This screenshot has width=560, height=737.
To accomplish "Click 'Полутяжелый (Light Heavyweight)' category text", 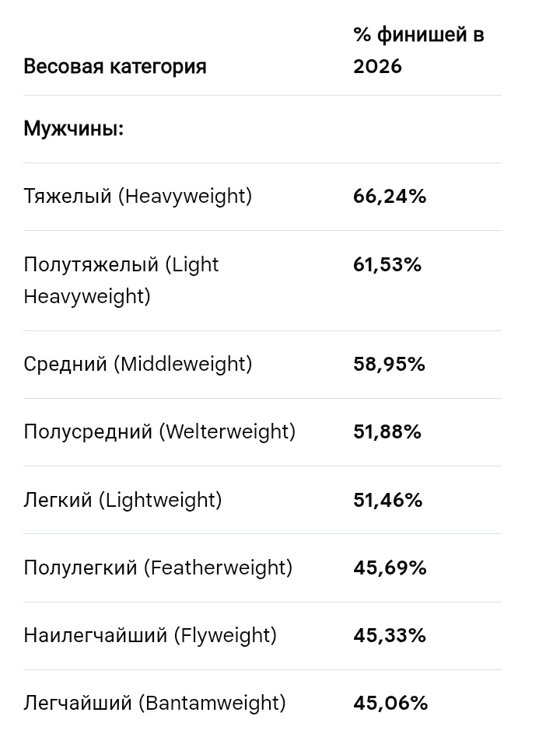I will tap(121, 281).
